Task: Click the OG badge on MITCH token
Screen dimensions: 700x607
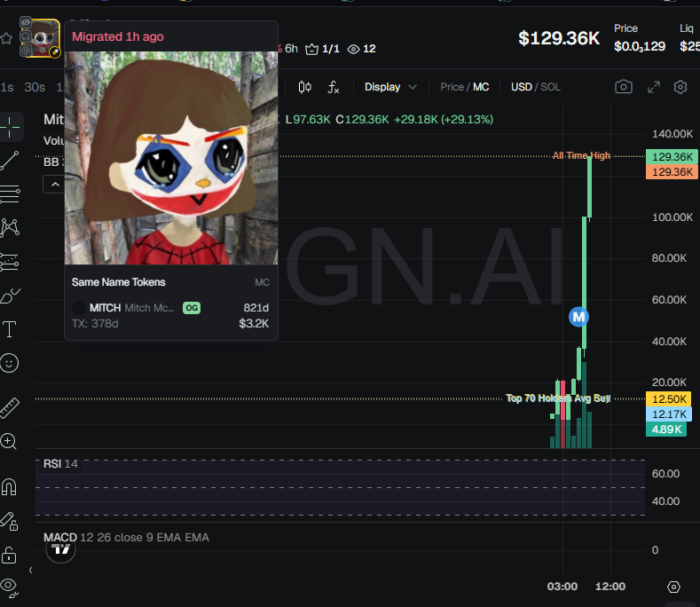Action: pos(192,308)
